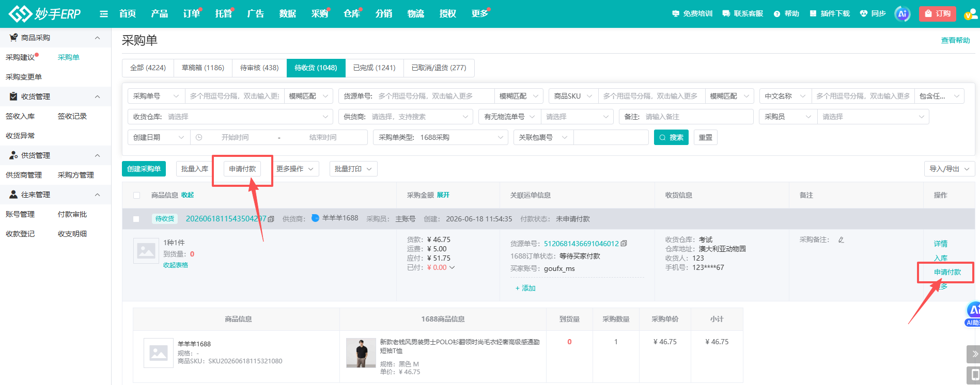Check the box for order 2026061811543504297
This screenshot has width=980, height=385.
pos(136,219)
